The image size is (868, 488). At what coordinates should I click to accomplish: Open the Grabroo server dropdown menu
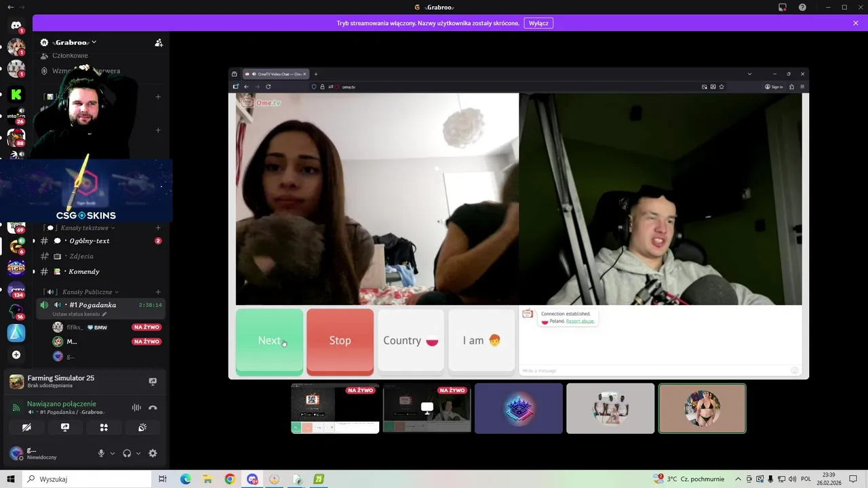point(68,43)
